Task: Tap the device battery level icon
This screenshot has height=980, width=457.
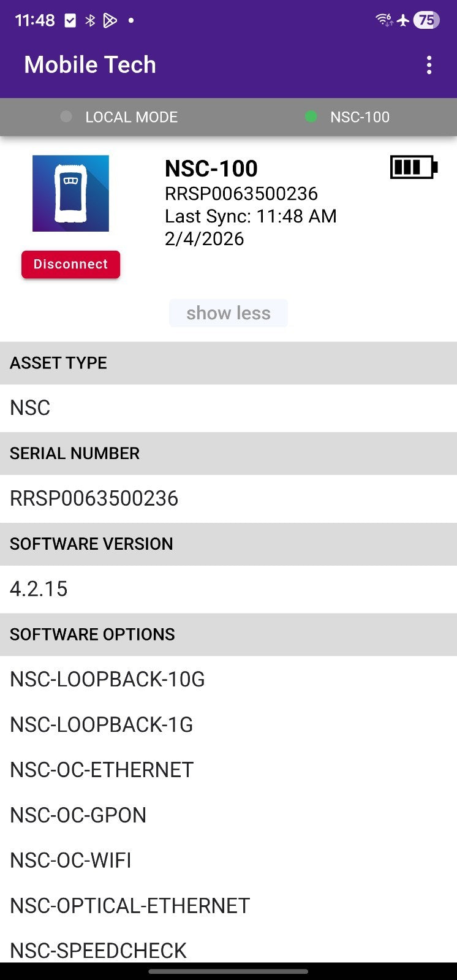Action: [414, 167]
